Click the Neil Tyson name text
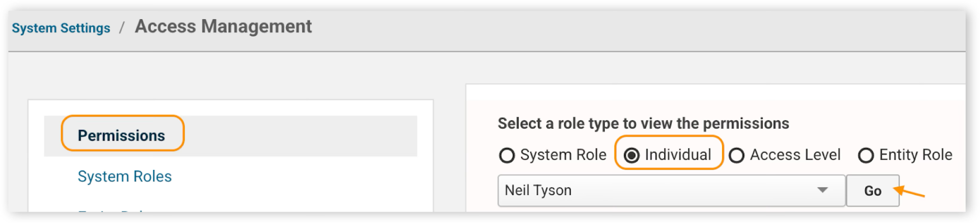The width and height of the screenshot is (980, 224). (538, 190)
